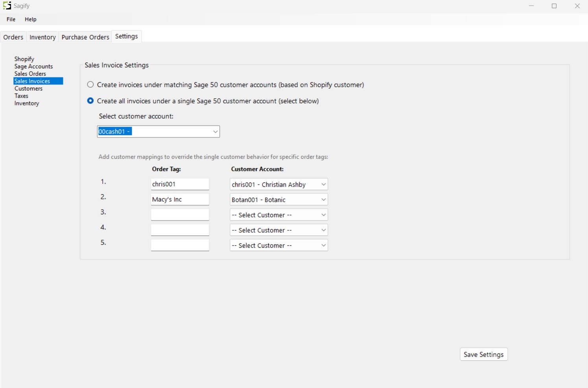Open Botan001 - Botanic customer dropdown
588x388 pixels.
pos(279,200)
